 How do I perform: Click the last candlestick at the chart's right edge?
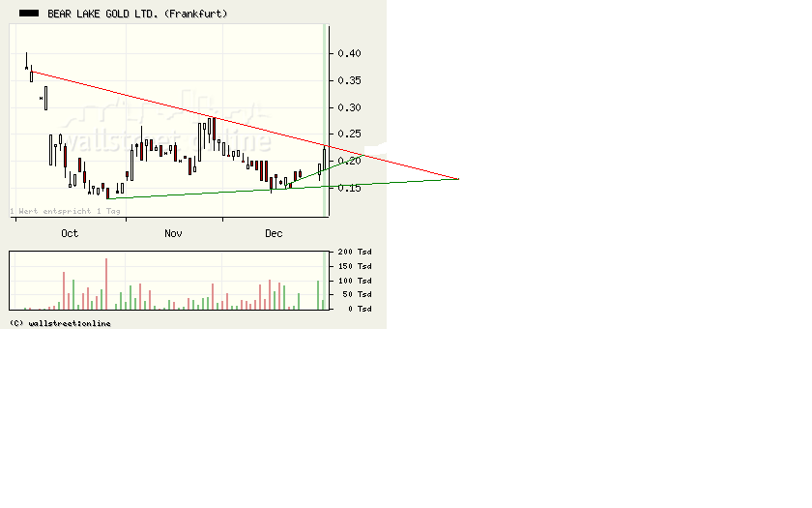click(325, 158)
